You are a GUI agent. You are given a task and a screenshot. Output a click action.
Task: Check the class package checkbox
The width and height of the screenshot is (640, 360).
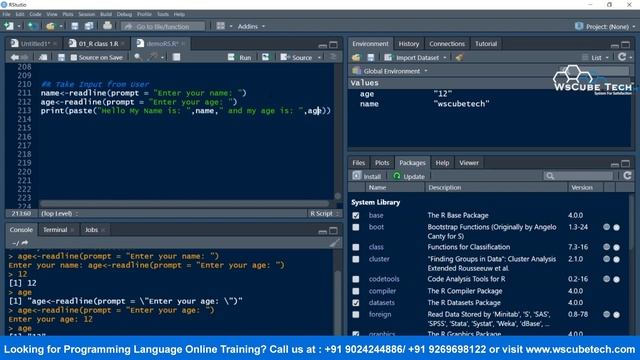(356, 247)
